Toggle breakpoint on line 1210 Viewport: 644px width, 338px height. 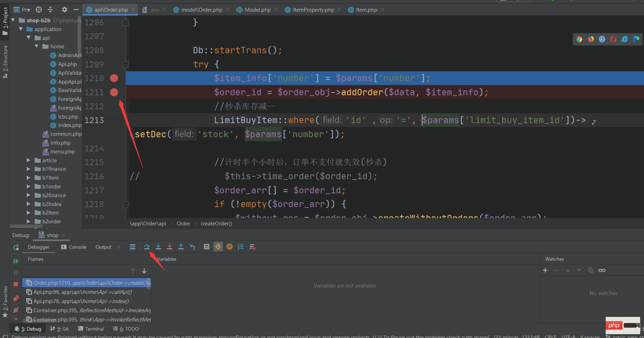tap(114, 78)
